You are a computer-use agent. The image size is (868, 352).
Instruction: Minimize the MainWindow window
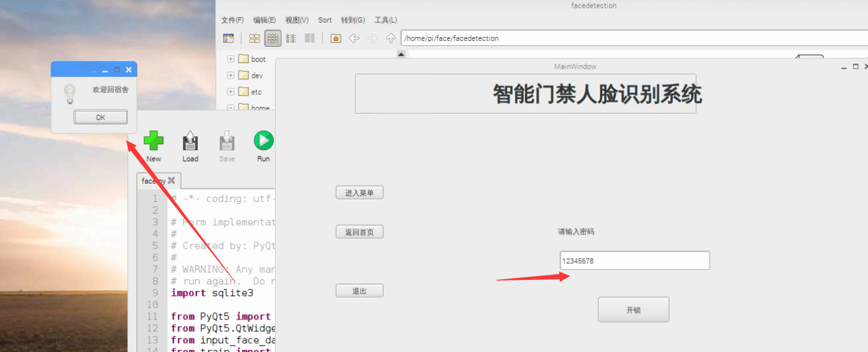point(844,67)
